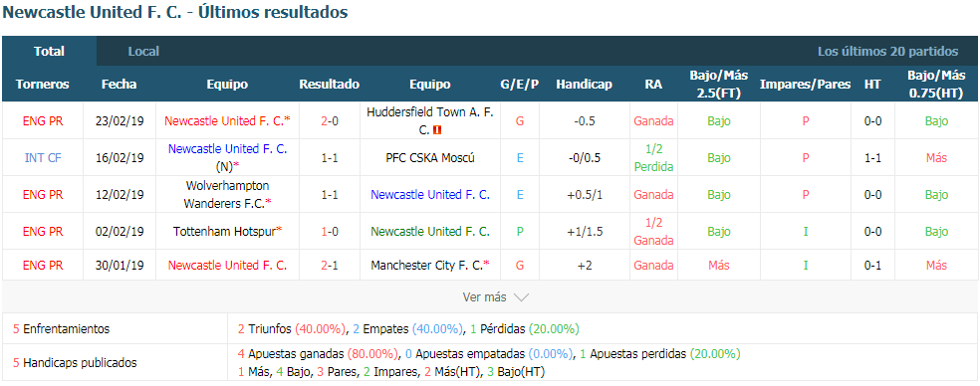Click Newcastle United F. C. in 30/01/19 row
The image size is (980, 386).
(227, 266)
